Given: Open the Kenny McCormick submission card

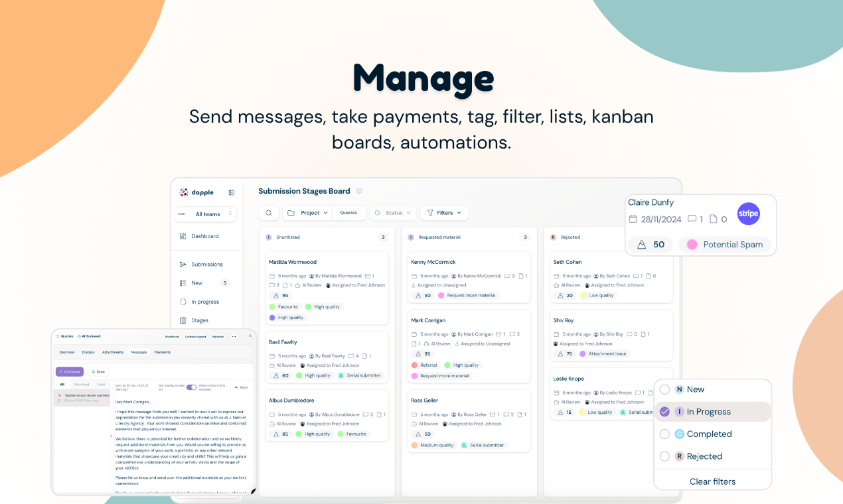Looking at the screenshot, I should [469, 277].
